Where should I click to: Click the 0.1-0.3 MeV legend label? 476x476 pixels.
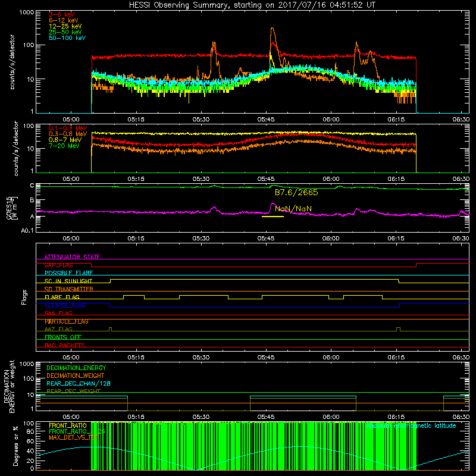[x=68, y=128]
